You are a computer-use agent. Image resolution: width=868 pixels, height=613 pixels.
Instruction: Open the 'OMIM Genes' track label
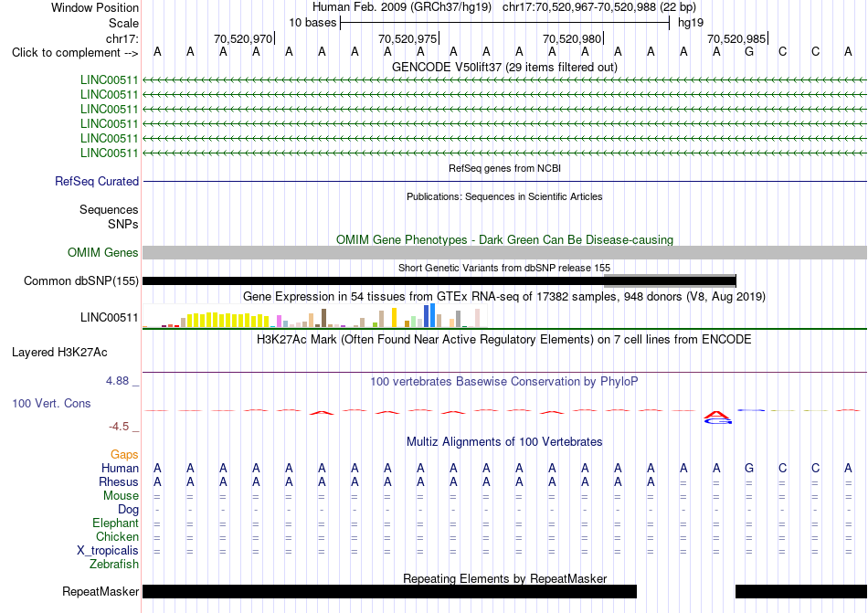(103, 252)
